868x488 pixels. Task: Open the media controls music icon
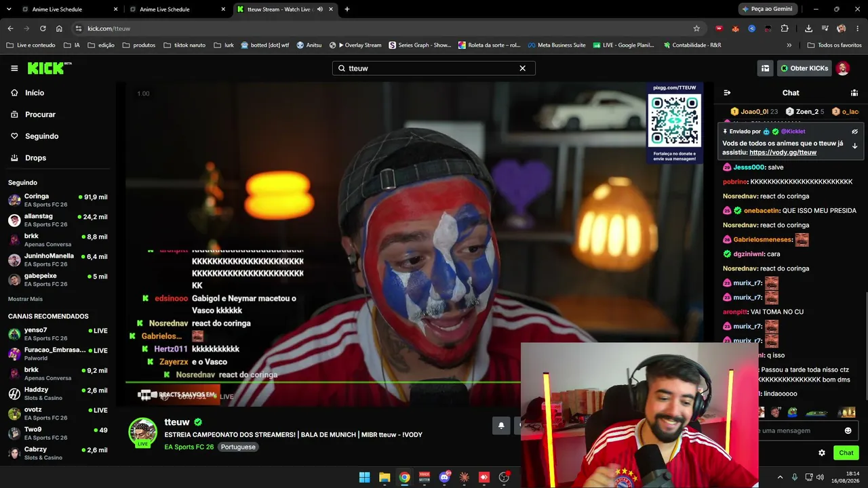825,28
